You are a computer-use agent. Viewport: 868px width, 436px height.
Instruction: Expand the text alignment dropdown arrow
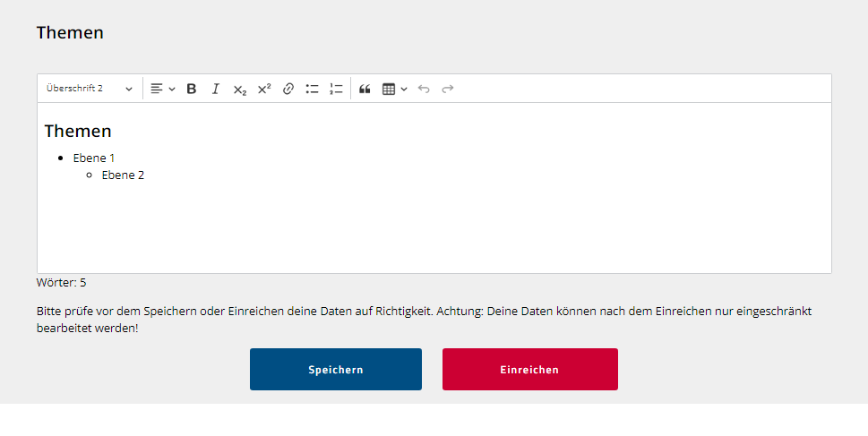point(172,90)
